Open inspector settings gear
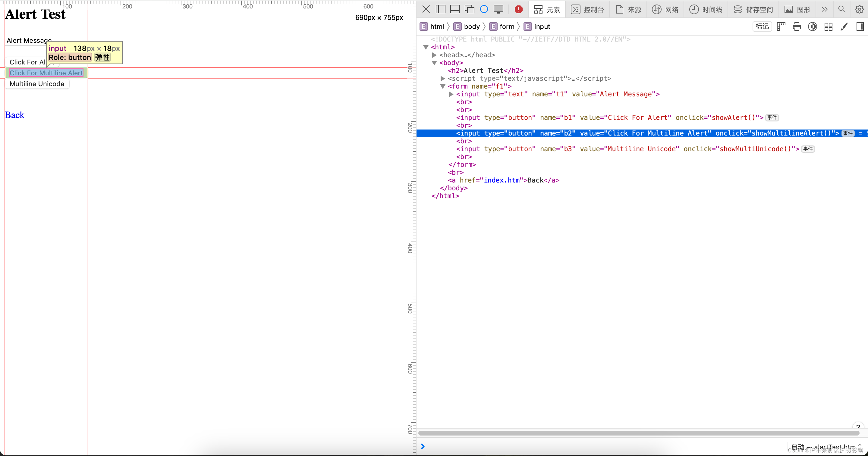 (859, 9)
